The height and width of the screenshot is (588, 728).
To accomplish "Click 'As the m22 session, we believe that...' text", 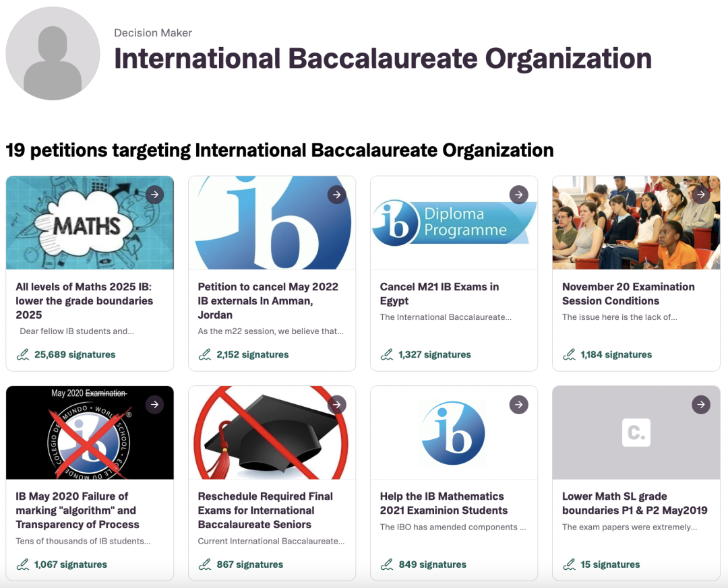I will coord(271,331).
